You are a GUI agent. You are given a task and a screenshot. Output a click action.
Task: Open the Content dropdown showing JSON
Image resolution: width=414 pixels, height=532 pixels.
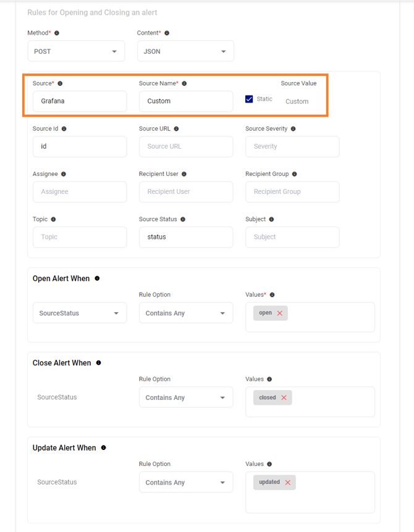185,51
